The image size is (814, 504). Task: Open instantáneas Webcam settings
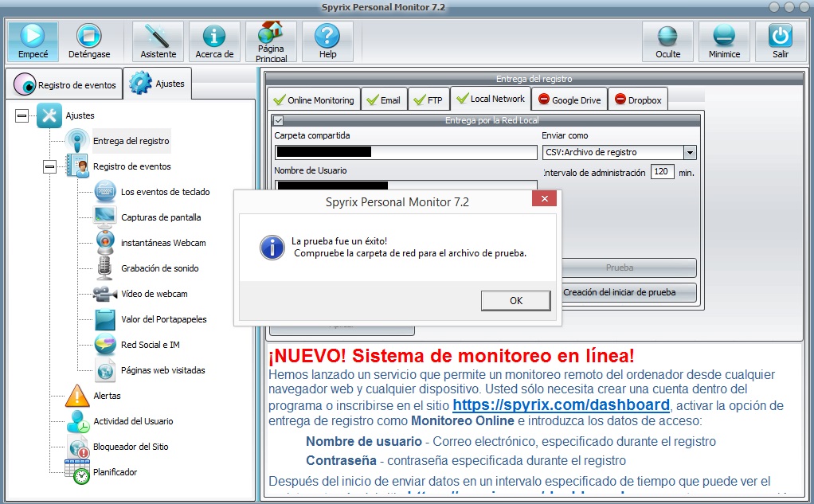163,242
